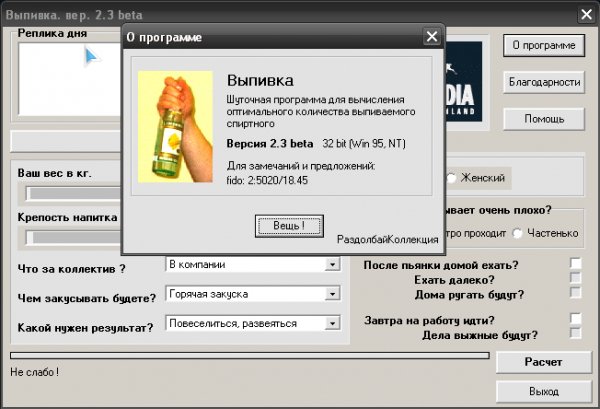The image size is (600, 409).
Task: Open 'Помощь' help button
Action: coord(544,119)
